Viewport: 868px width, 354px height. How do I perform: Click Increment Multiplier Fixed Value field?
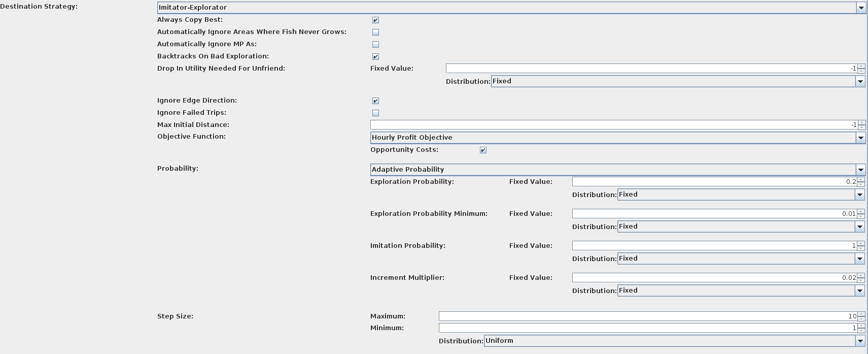715,278
